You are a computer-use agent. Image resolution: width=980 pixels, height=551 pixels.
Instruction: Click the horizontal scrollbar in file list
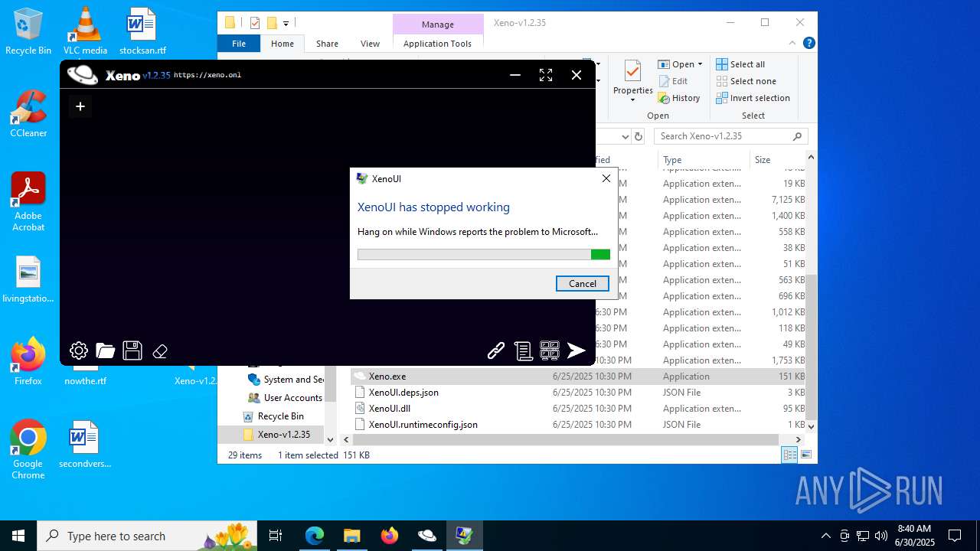point(566,440)
